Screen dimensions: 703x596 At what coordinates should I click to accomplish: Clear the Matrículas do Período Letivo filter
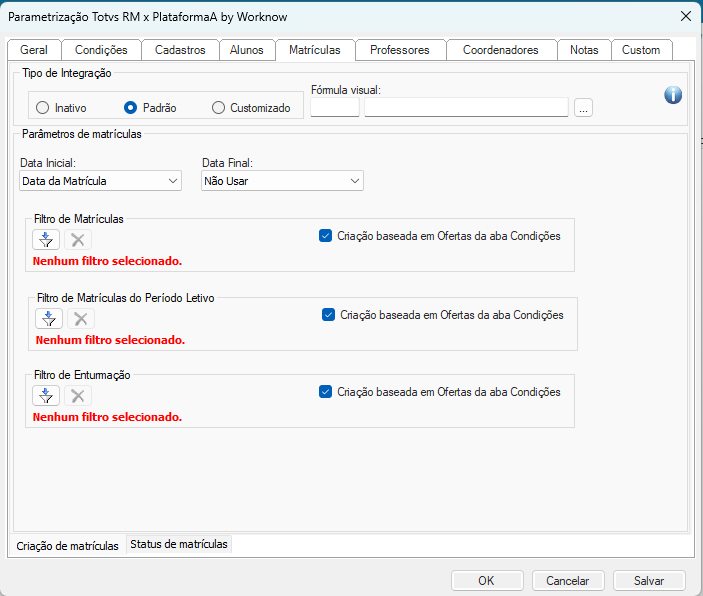[81, 319]
